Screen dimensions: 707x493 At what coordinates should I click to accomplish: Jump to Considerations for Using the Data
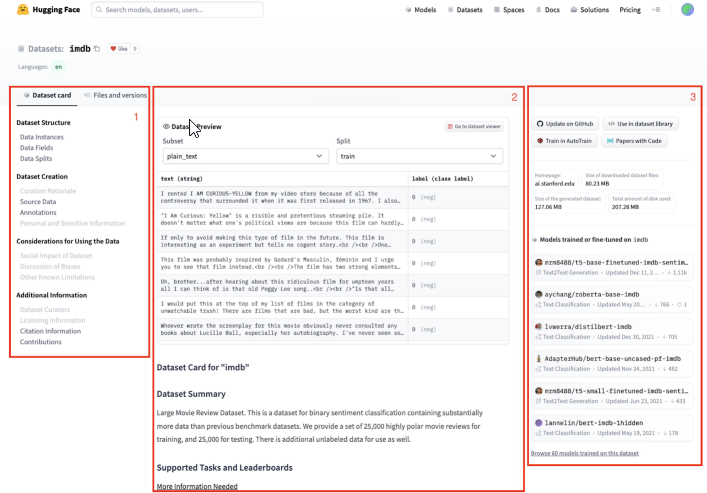(68, 241)
